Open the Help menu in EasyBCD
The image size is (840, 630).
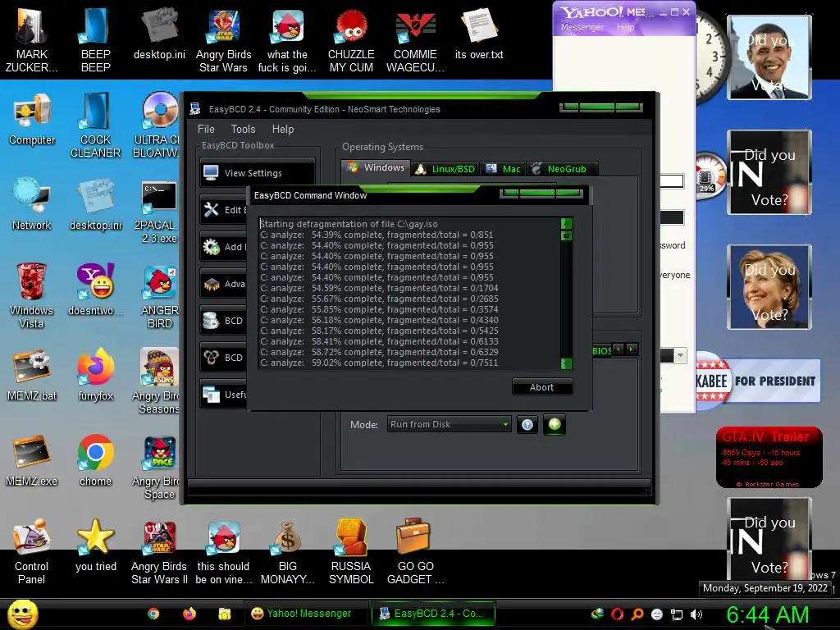click(x=283, y=129)
